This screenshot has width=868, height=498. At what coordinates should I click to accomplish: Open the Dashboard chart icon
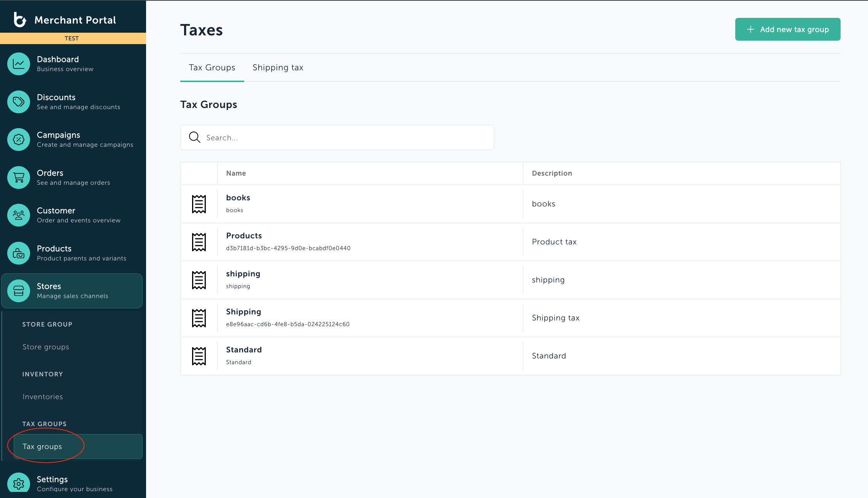point(19,64)
